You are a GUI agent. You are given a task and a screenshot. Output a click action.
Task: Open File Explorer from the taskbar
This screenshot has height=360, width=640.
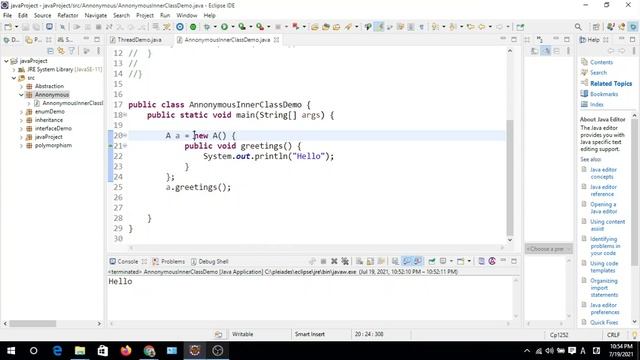point(80,351)
